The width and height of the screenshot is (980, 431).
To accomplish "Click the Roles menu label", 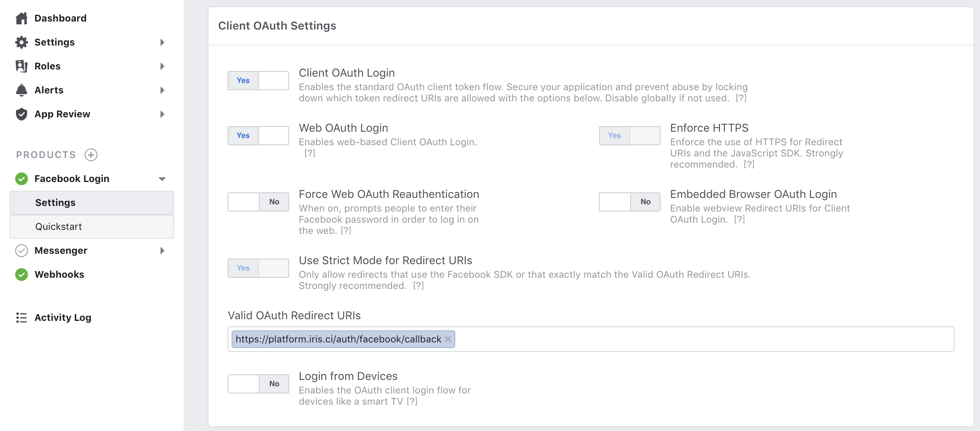I will click(x=48, y=66).
